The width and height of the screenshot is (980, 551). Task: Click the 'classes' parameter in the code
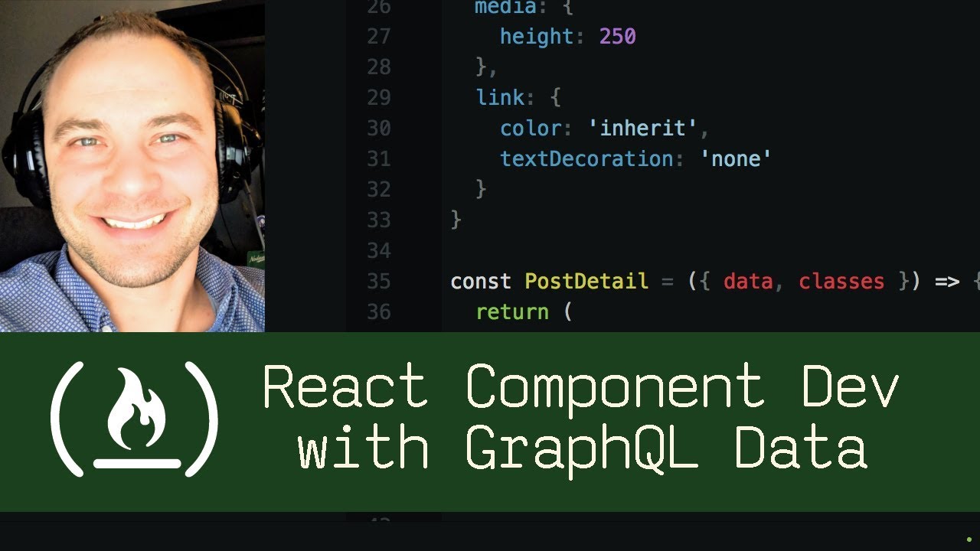pyautogui.click(x=841, y=281)
